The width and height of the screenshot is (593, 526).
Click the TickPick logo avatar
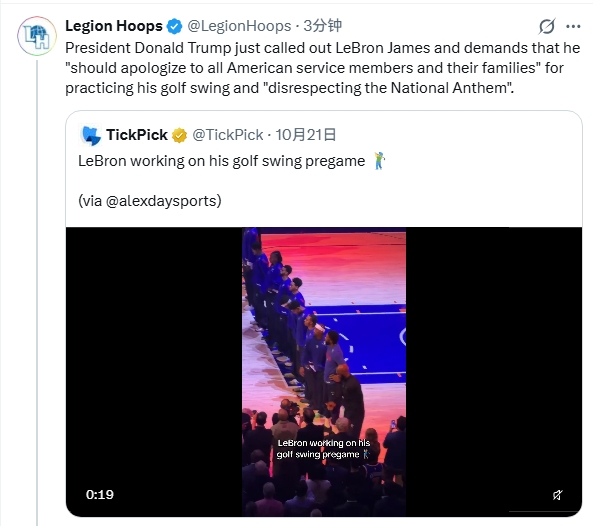coord(91,135)
